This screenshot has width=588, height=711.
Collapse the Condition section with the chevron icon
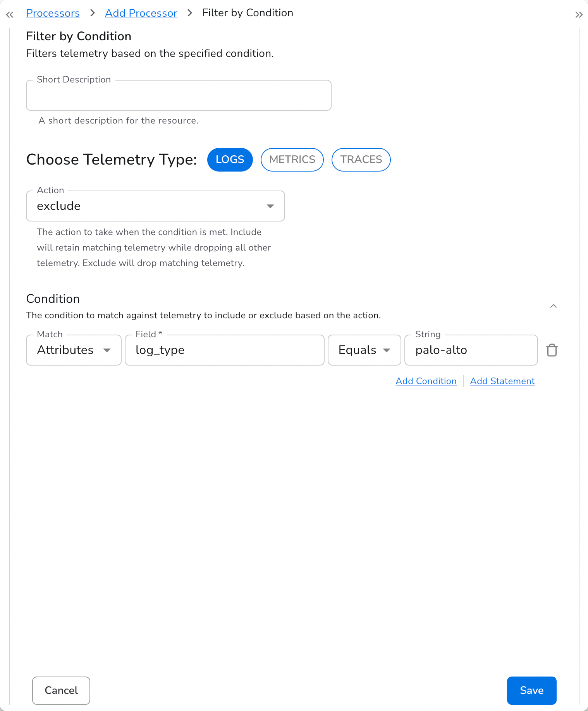coord(554,306)
